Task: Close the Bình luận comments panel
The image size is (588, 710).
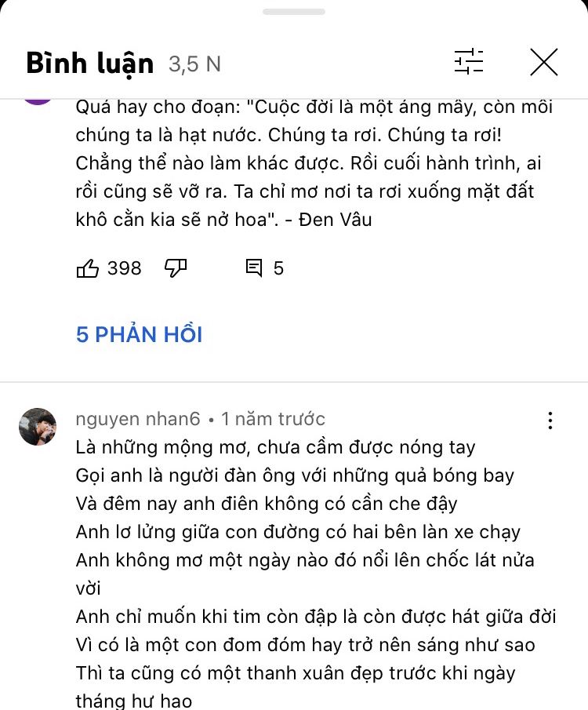Action: pyautogui.click(x=543, y=62)
